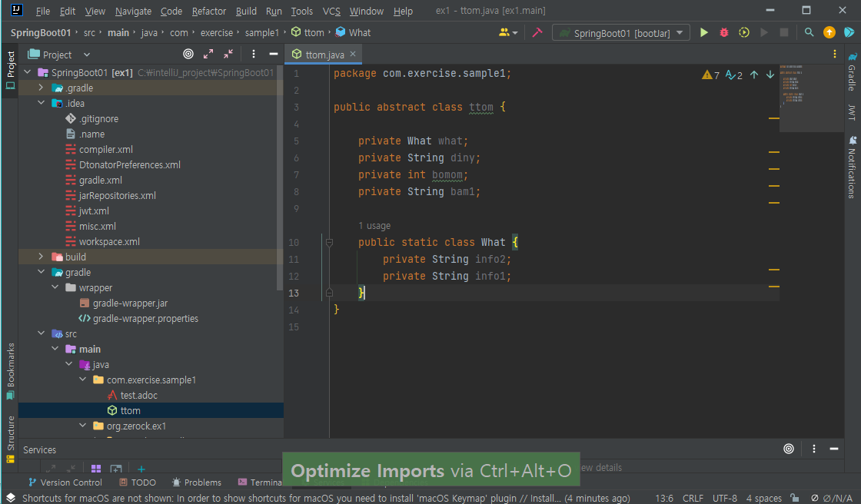The width and height of the screenshot is (861, 504).
Task: Open the Refactor menu
Action: click(208, 11)
